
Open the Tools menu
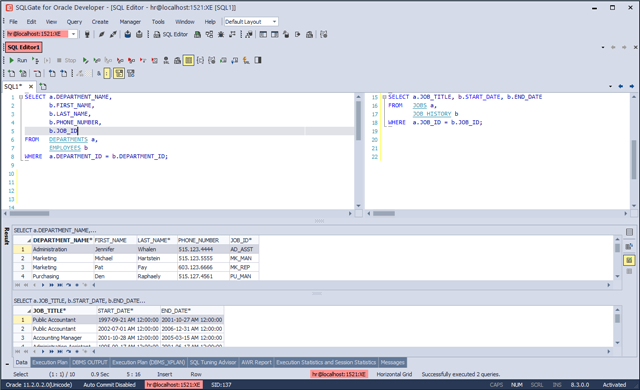tap(158, 22)
